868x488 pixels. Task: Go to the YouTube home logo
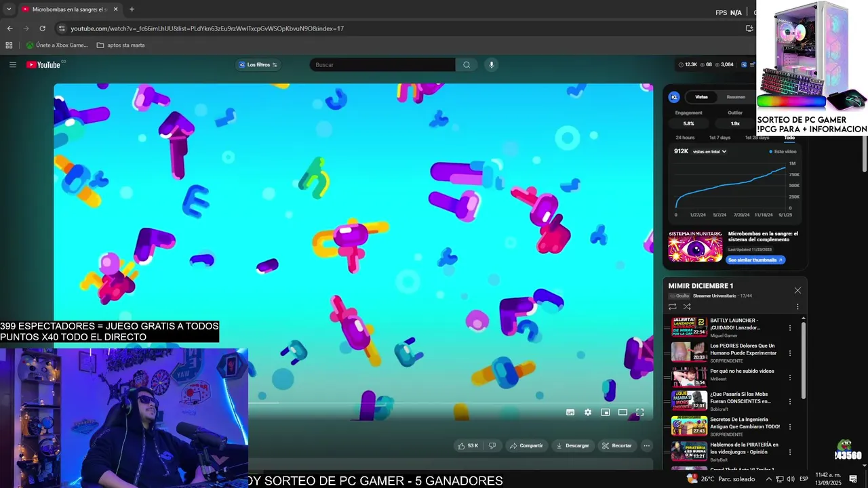pyautogui.click(x=43, y=64)
